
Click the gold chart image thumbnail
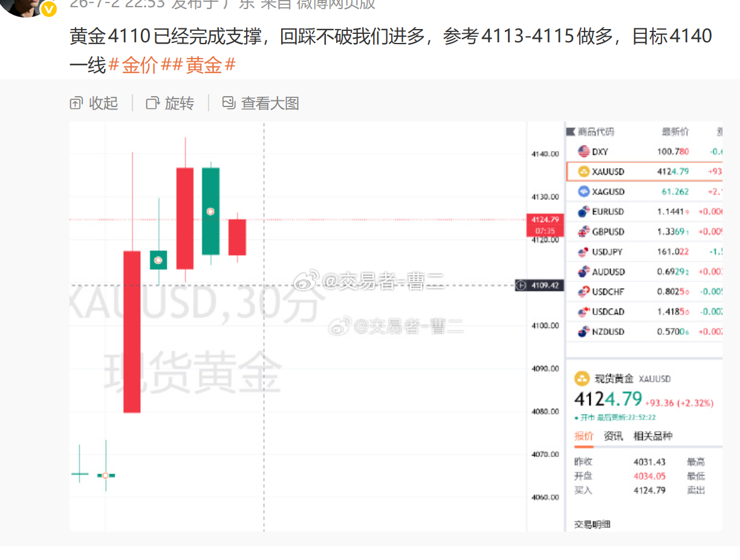tap(396, 327)
